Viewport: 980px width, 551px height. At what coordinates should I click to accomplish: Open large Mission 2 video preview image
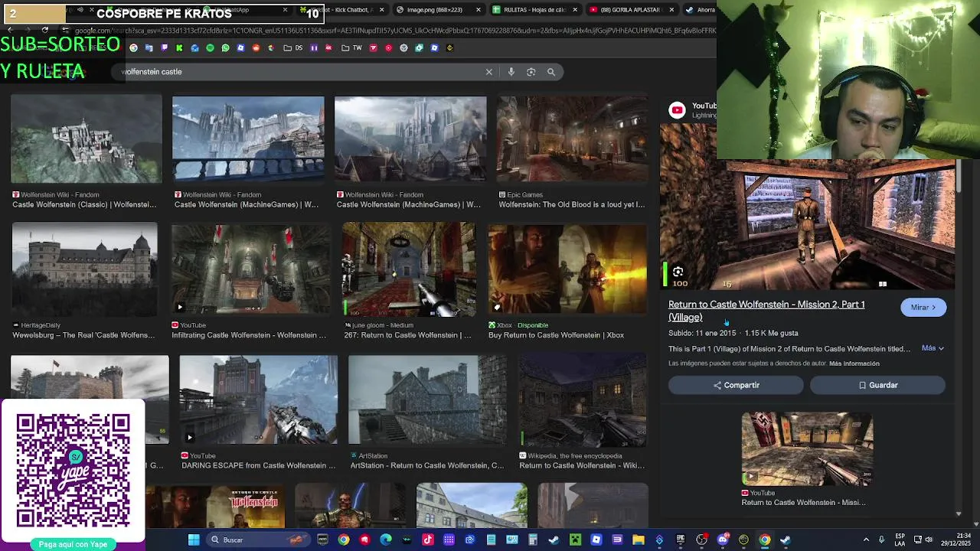tap(808, 205)
